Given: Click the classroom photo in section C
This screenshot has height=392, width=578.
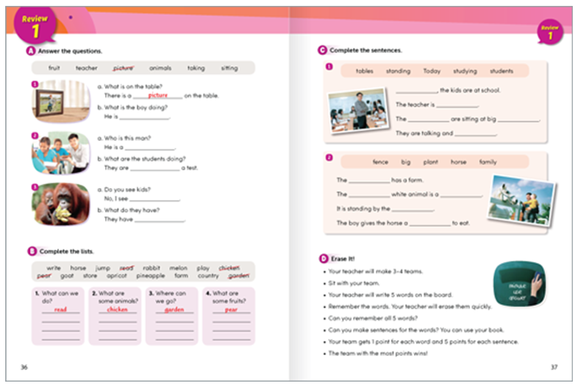Looking at the screenshot, I should tap(358, 110).
